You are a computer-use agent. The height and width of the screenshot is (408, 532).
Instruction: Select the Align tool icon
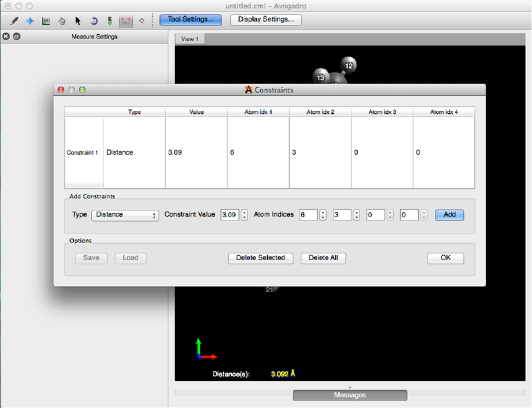(x=142, y=20)
